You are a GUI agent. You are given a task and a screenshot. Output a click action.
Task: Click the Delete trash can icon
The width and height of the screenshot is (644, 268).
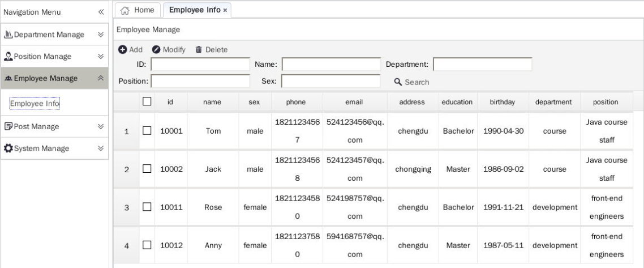(199, 49)
